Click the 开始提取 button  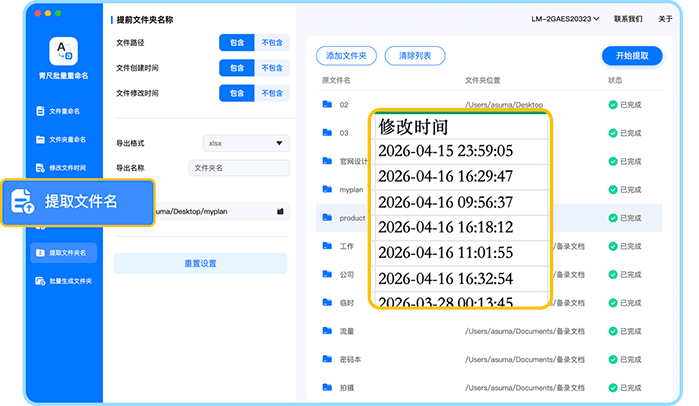tap(631, 56)
